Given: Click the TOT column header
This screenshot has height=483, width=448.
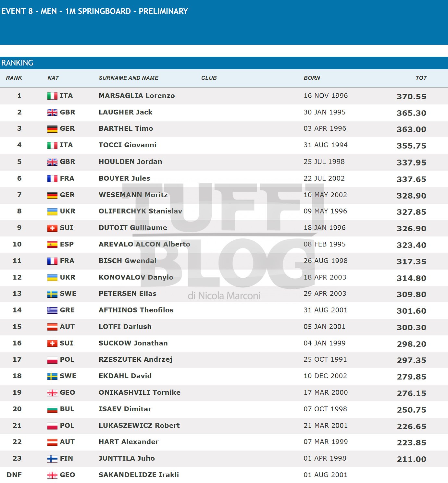Looking at the screenshot, I should pos(421,78).
